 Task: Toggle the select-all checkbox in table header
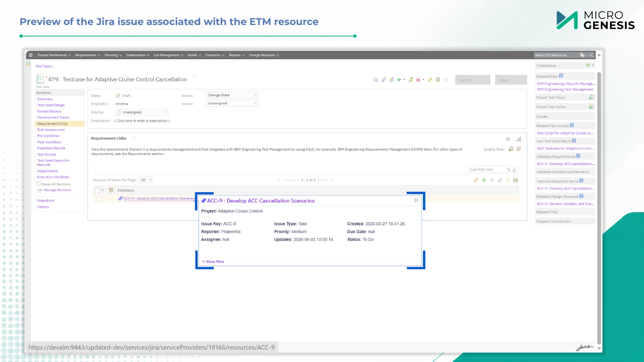click(x=97, y=190)
